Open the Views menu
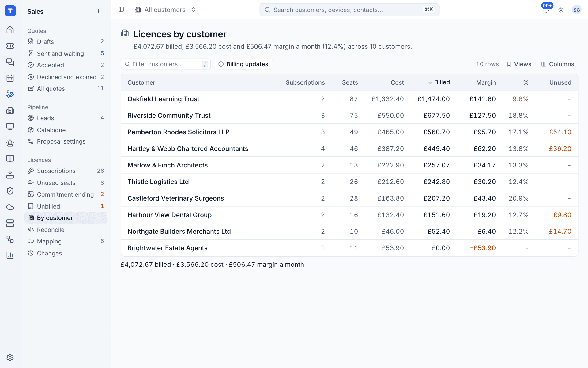 click(x=519, y=64)
